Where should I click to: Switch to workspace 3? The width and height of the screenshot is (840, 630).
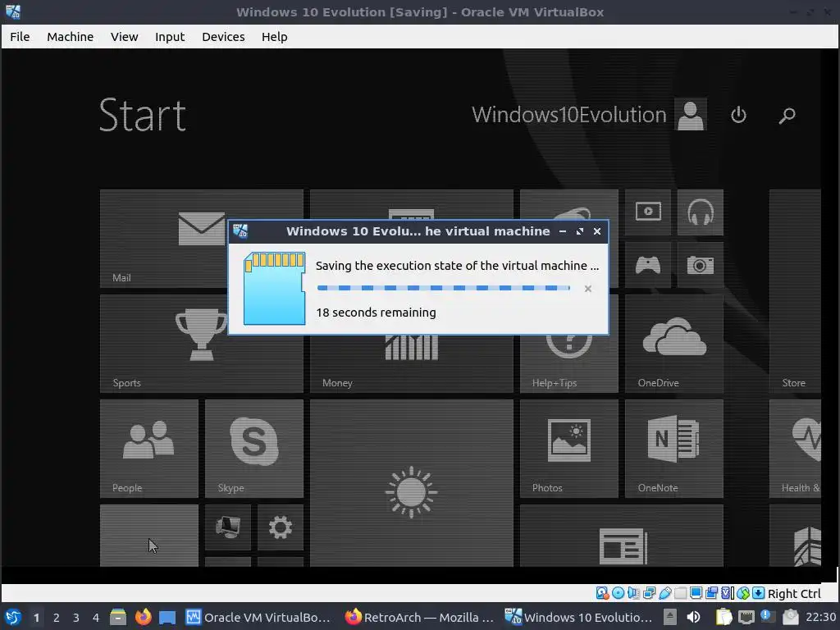76,618
